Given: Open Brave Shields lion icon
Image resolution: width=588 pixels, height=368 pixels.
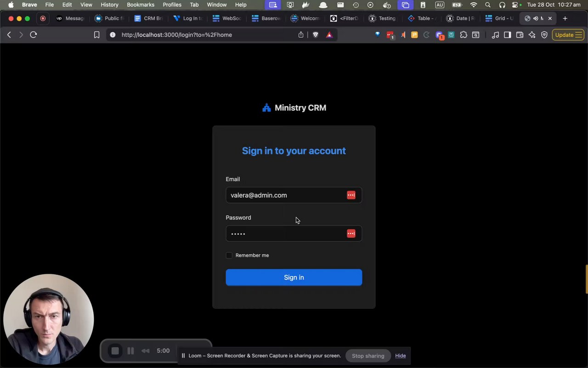Looking at the screenshot, I should click(x=316, y=34).
